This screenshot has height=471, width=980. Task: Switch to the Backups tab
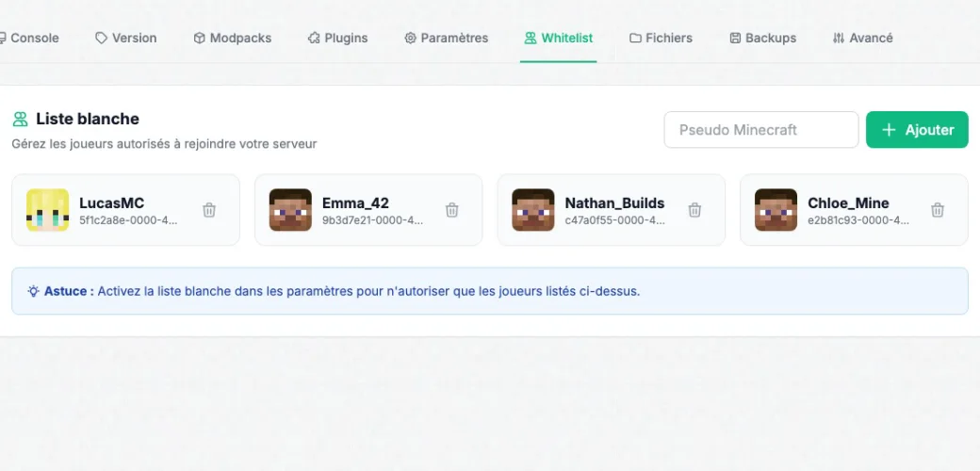click(x=762, y=38)
